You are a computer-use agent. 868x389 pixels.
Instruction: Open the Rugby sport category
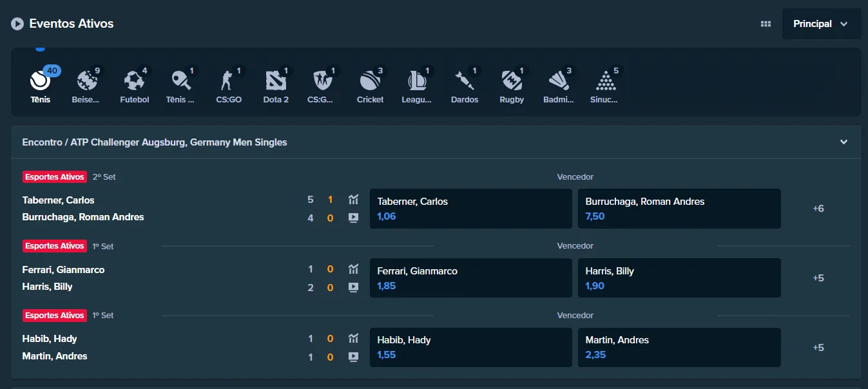(512, 82)
